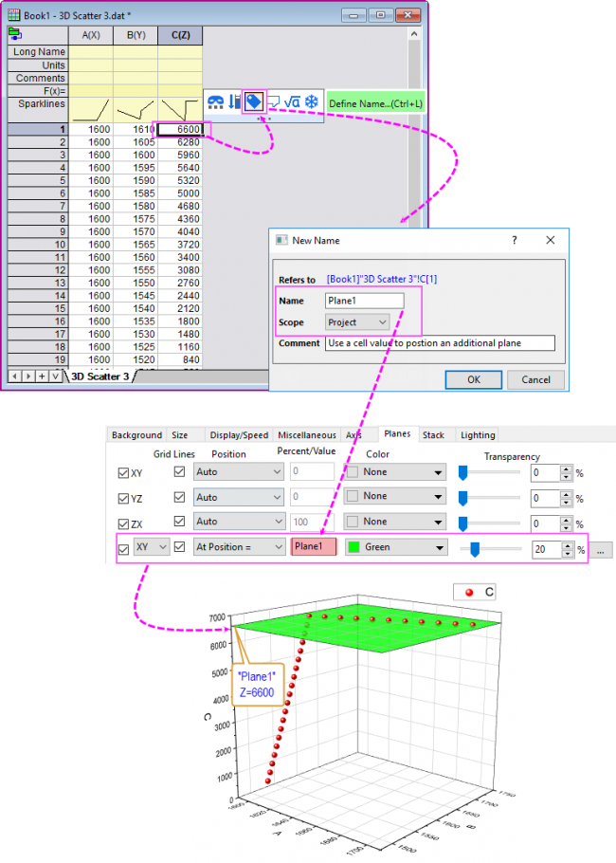
Task: Click the comment note icon in the mini toolbar
Action: (x=273, y=101)
